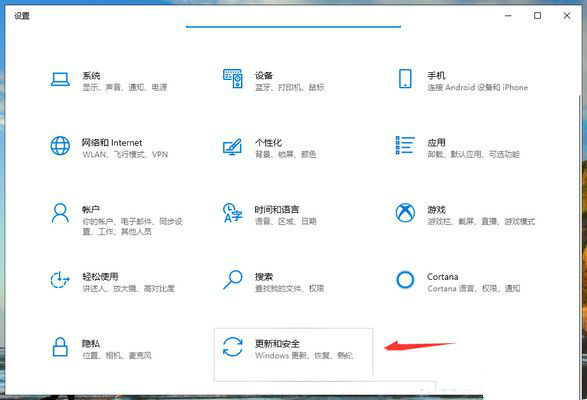This screenshot has width=587, height=400.
Task: Open the 更新和安全 settings label
Action: (277, 343)
